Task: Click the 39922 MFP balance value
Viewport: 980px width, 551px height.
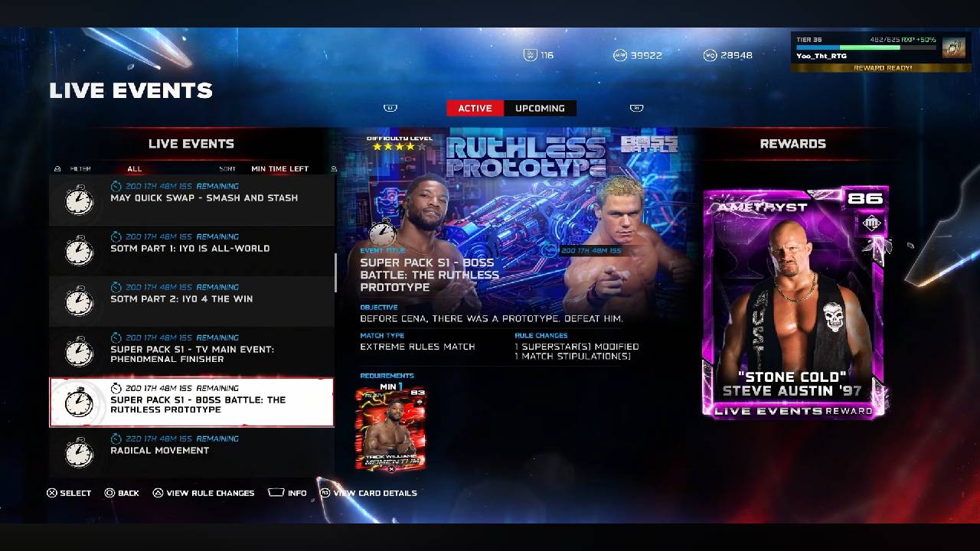Action: 646,55
